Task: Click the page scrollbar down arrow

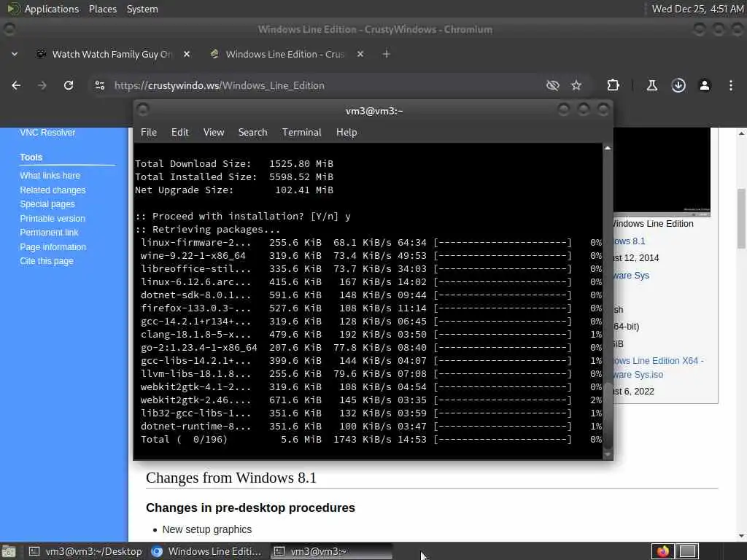Action: pos(741,535)
